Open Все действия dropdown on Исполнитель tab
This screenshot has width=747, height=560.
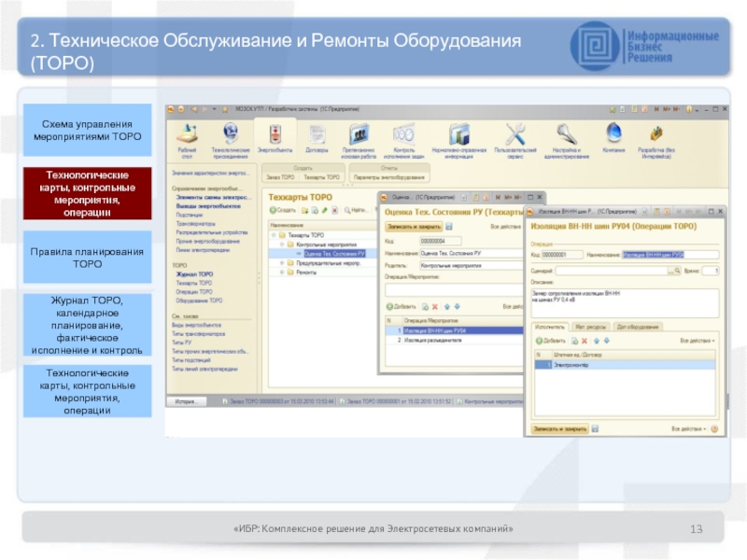pyautogui.click(x=698, y=341)
